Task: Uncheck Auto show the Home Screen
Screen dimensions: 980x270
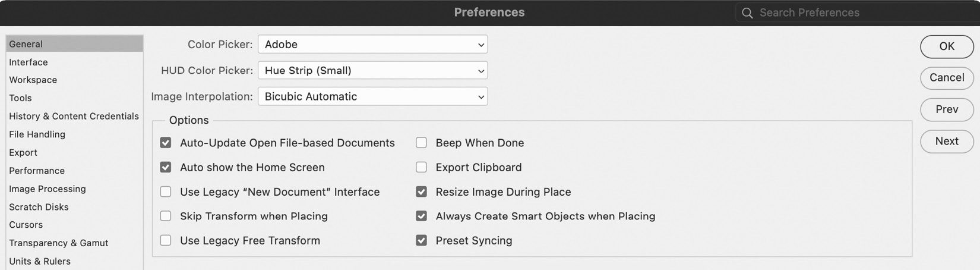Action: point(166,167)
